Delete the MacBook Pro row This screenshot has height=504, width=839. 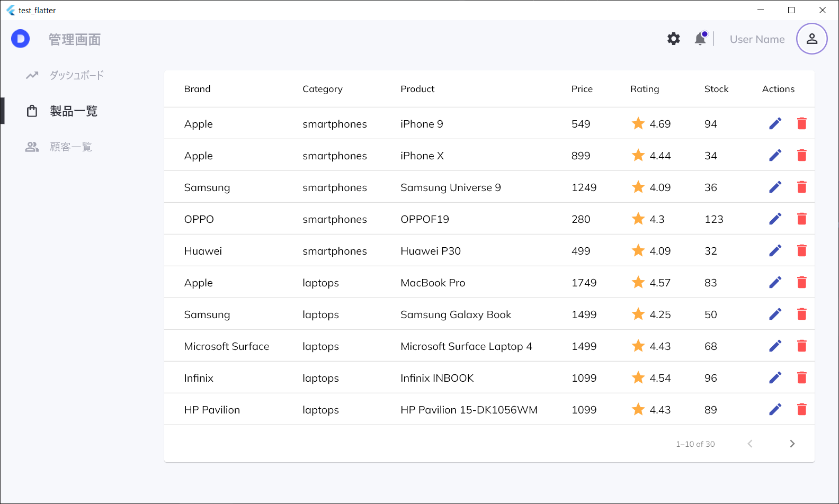pos(801,282)
